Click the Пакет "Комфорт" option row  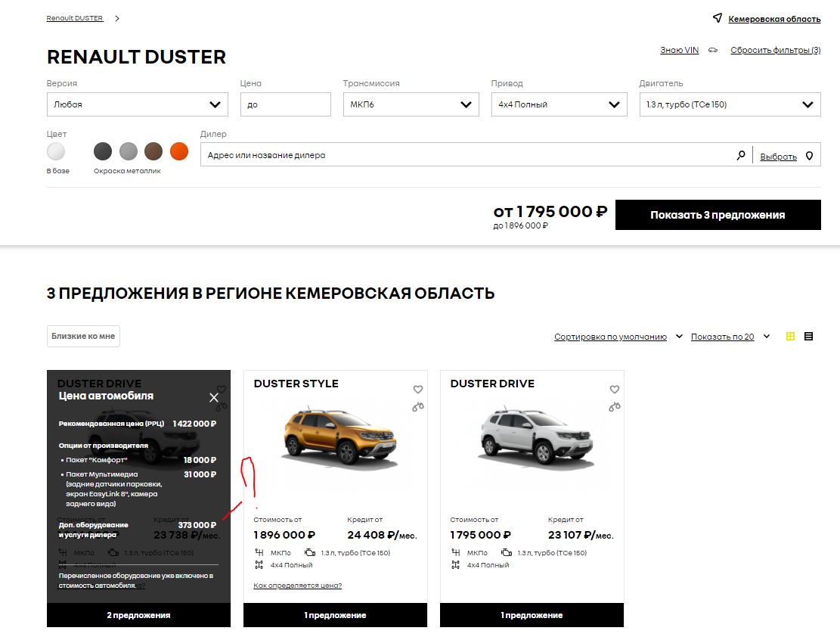coord(138,460)
